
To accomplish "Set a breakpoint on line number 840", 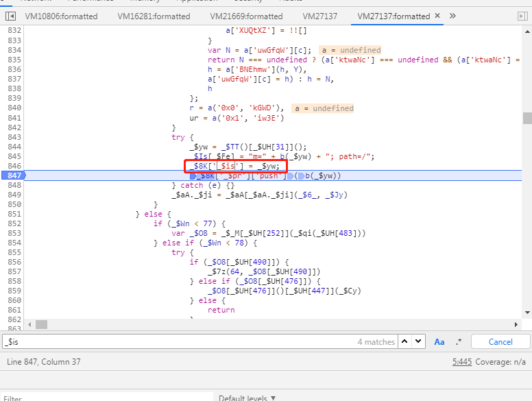I will [x=14, y=108].
